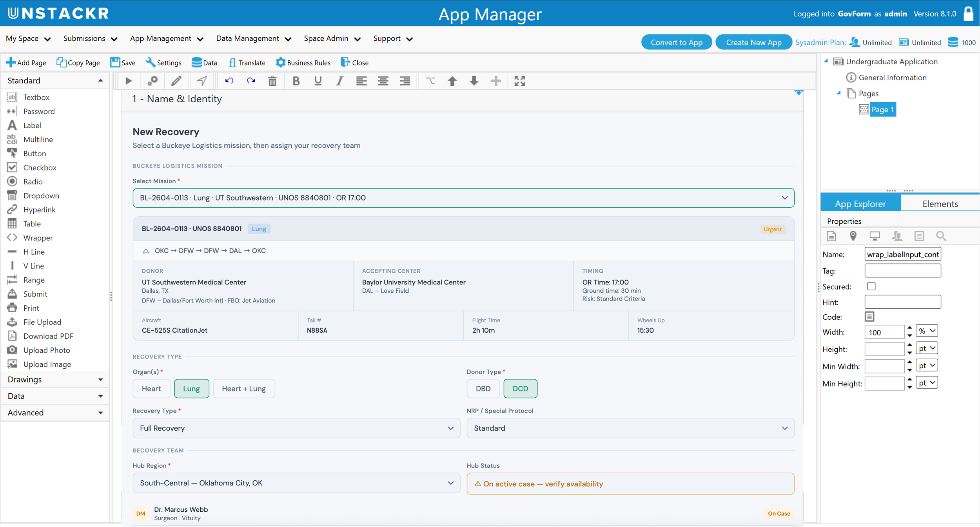
Task: Click the plus icon beside the down arrow
Action: 496,81
